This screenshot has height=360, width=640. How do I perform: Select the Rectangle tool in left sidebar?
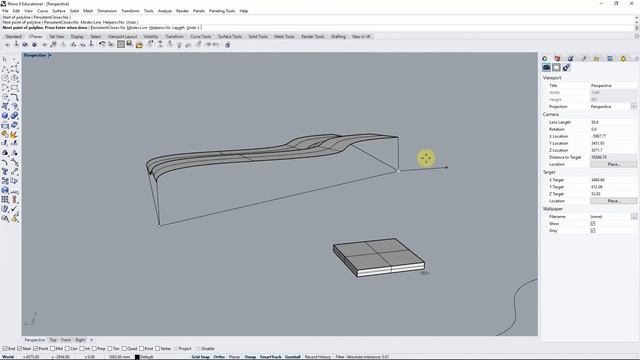(x=15, y=87)
